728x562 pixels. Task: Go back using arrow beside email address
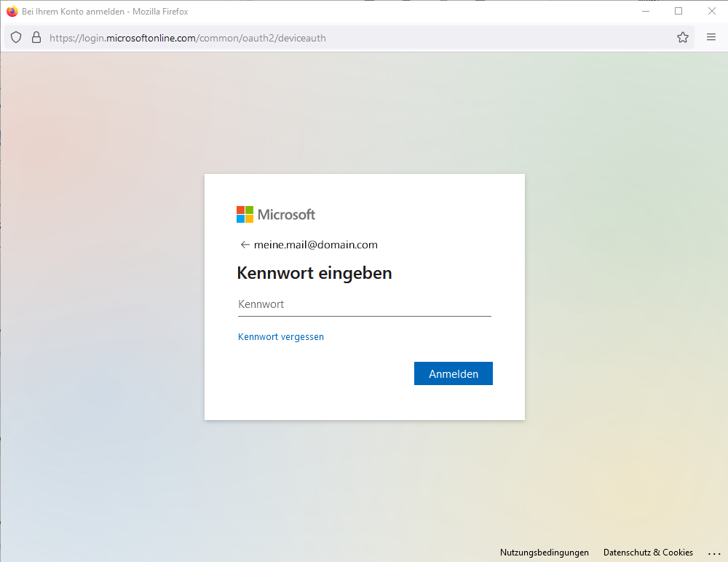tap(245, 245)
